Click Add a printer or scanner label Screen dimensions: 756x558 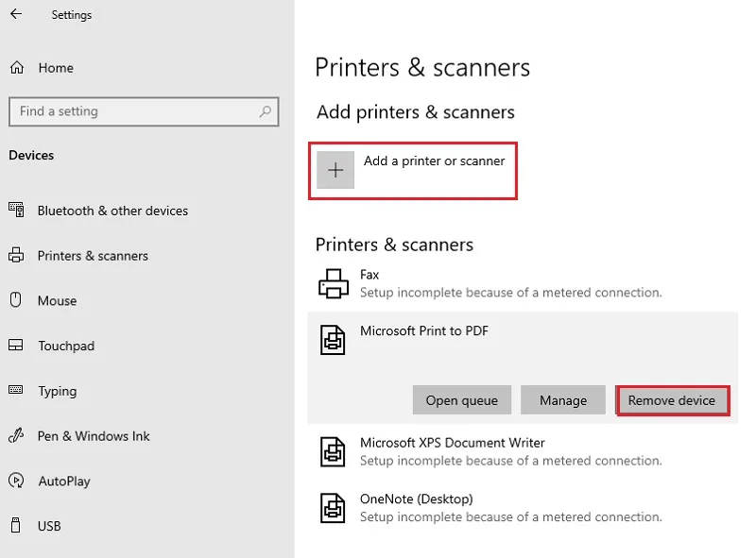coord(435,161)
